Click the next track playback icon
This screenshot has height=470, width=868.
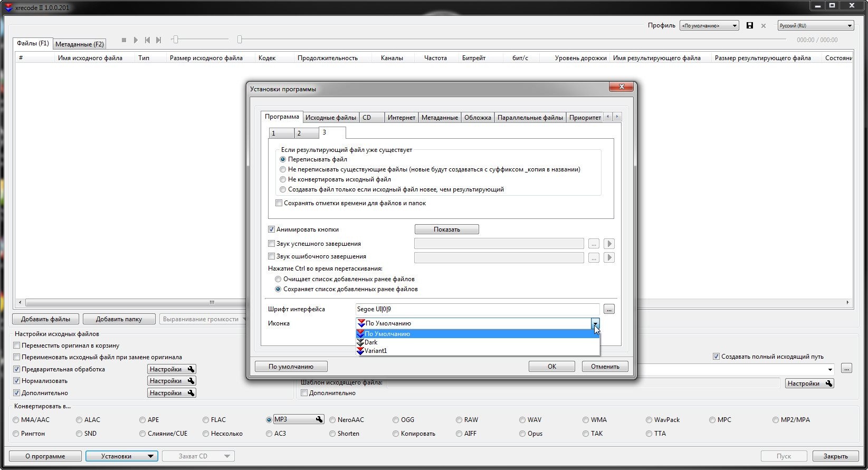click(158, 40)
